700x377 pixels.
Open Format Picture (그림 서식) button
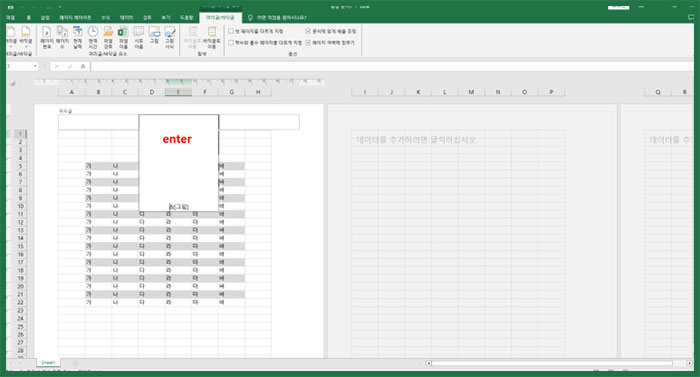point(170,38)
